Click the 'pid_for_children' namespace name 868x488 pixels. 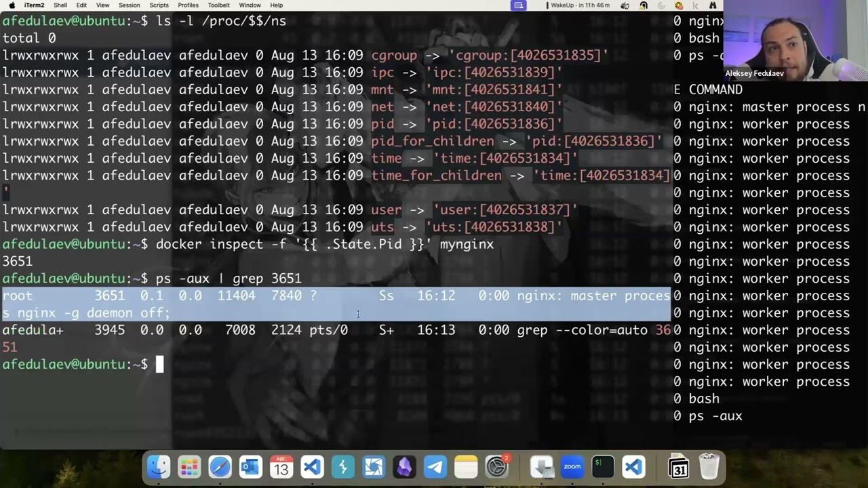[433, 141]
